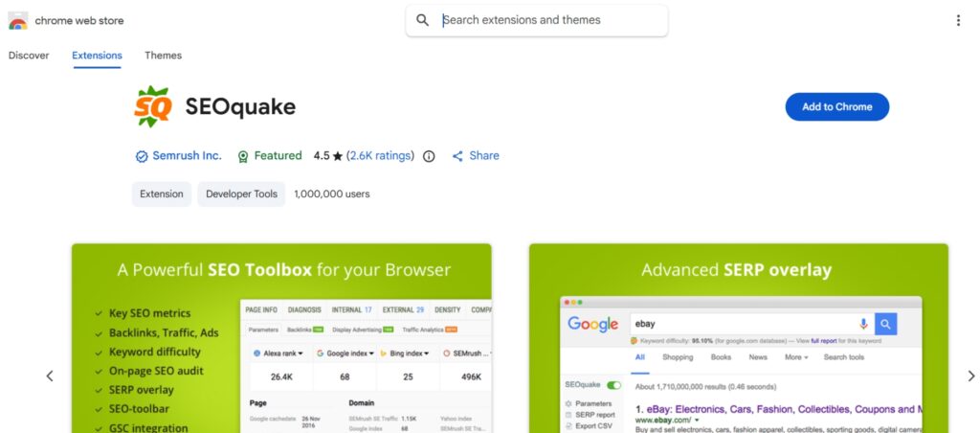
Task: Click the Featured badge icon
Action: tap(243, 156)
